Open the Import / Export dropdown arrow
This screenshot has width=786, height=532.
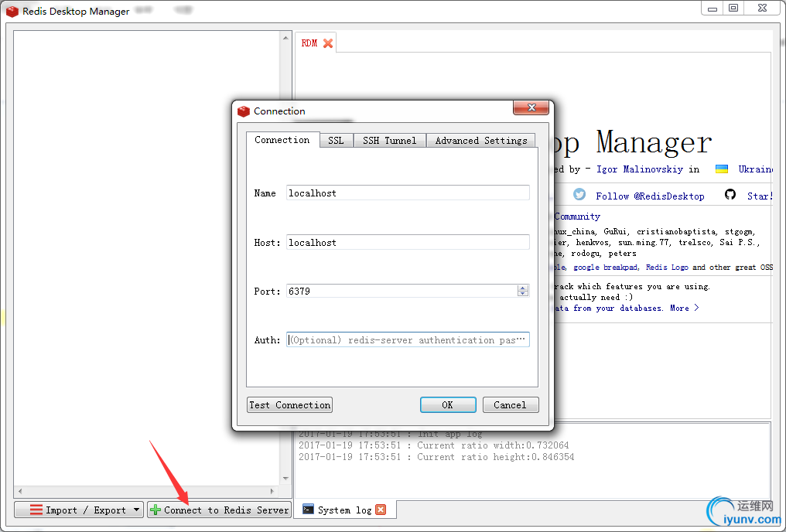point(136,510)
